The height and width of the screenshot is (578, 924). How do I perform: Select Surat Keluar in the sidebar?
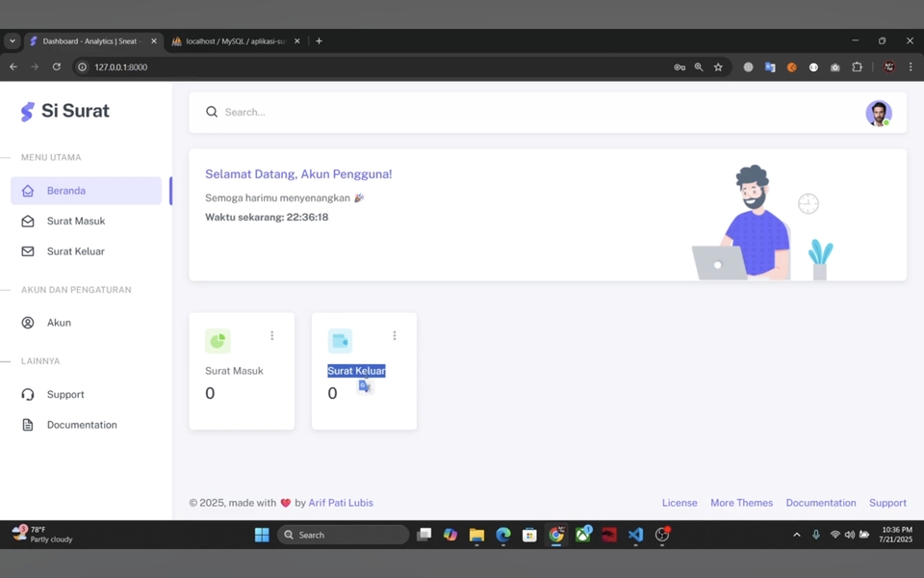[x=76, y=251]
